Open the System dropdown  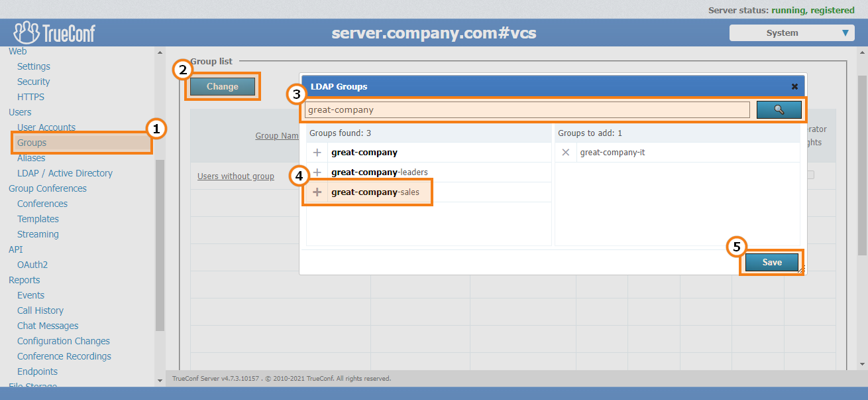click(x=791, y=32)
